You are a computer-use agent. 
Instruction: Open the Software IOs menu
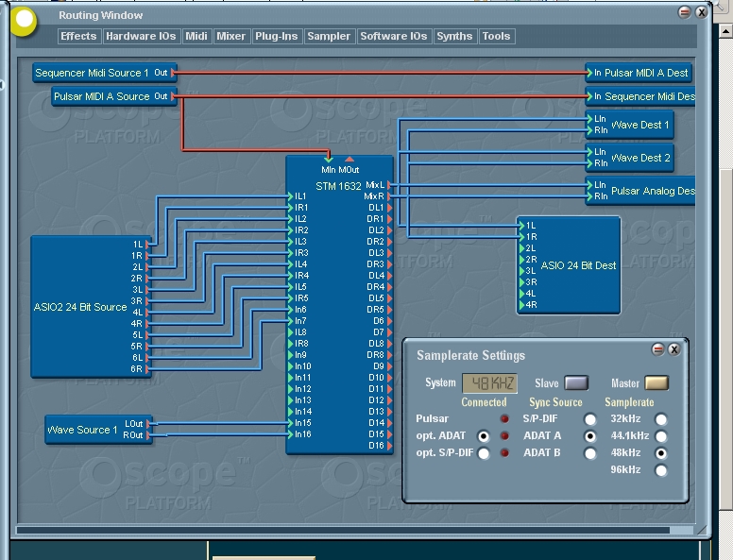(x=394, y=37)
